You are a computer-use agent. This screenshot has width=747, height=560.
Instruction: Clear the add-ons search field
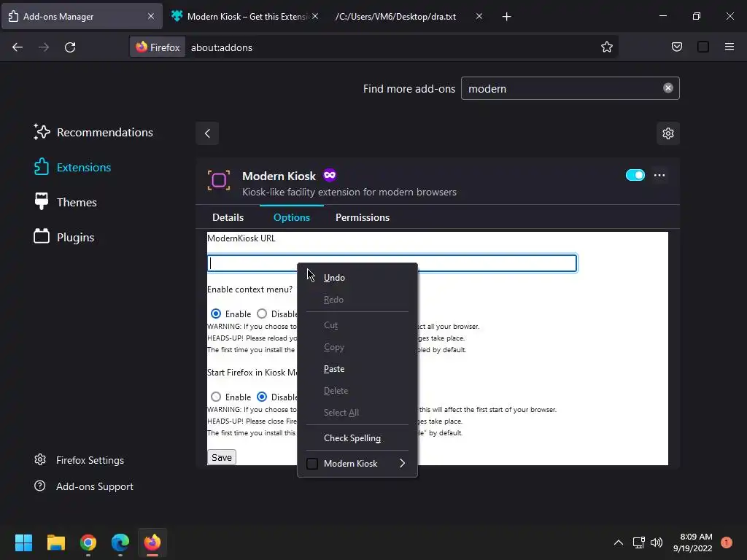(x=668, y=88)
